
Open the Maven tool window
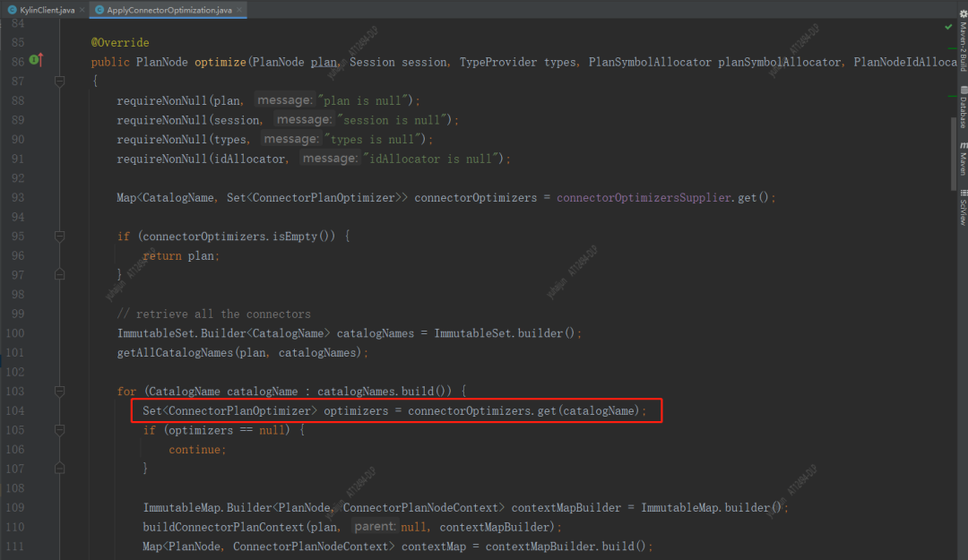pyautogui.click(x=962, y=159)
